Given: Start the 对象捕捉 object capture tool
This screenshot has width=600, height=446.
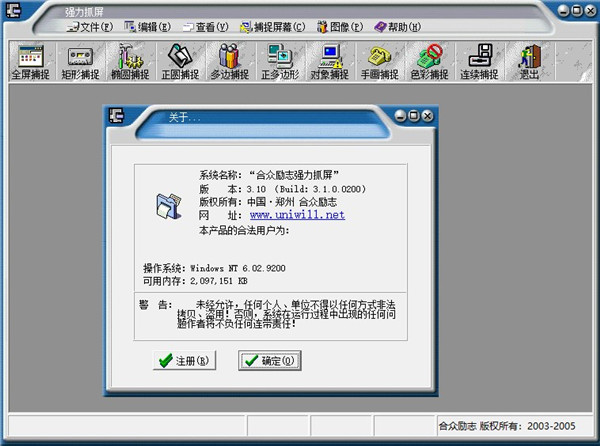Looking at the screenshot, I should coord(331,61).
